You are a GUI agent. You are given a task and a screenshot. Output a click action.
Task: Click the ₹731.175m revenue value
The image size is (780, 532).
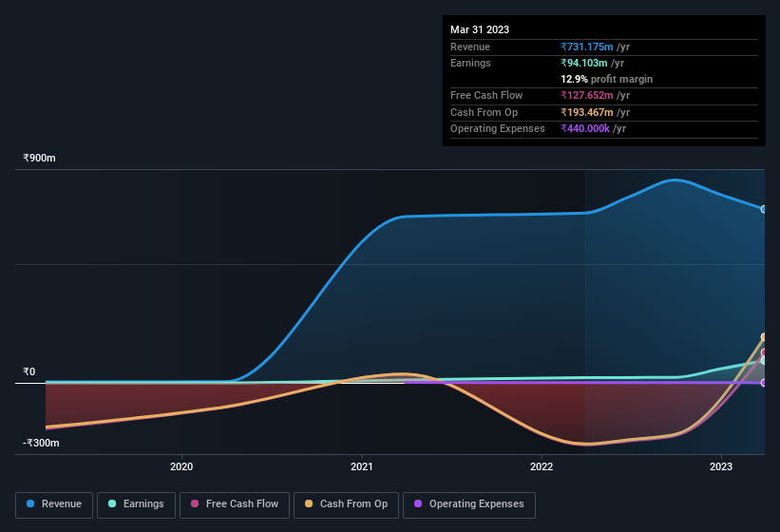pos(587,47)
